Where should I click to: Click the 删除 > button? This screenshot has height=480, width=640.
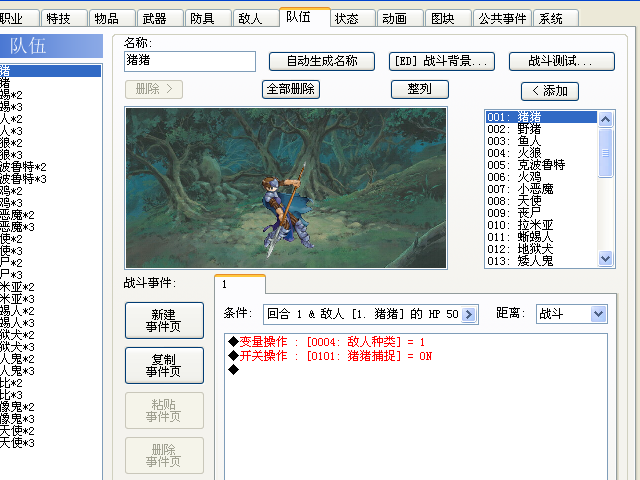[x=154, y=89]
